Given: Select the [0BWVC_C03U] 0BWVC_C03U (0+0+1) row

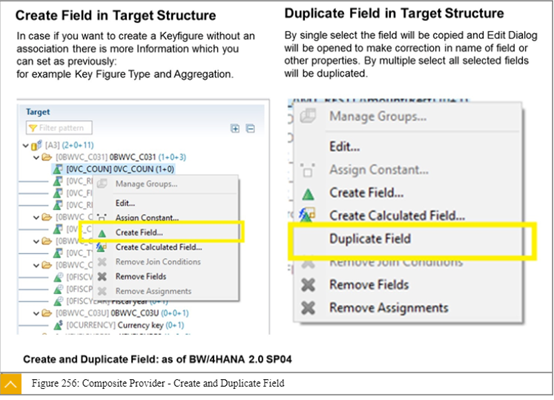Looking at the screenshot, I should coord(122,313).
